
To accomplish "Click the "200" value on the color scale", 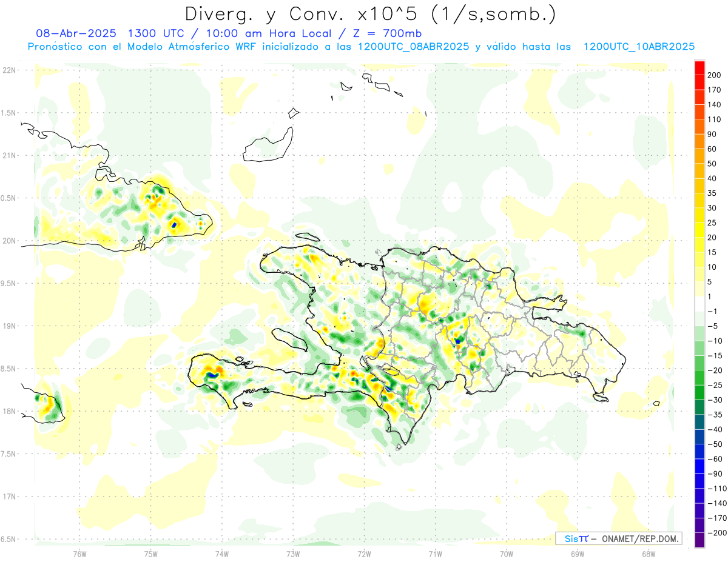I will 715,75.
